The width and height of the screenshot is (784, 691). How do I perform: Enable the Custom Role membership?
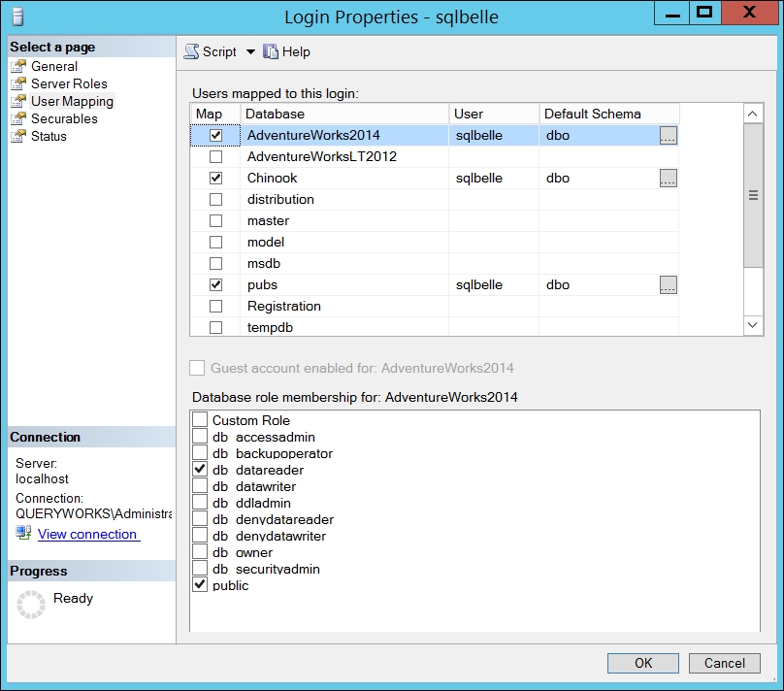click(x=200, y=419)
